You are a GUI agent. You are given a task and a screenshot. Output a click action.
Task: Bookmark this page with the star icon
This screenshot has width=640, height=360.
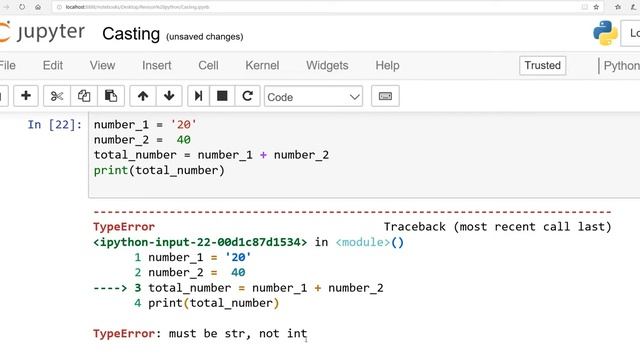click(x=596, y=7)
